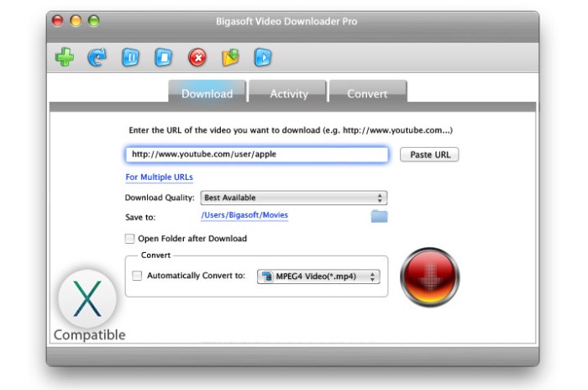Focus the video URL input field
Image resolution: width=588 pixels, height=390 pixels.
click(x=257, y=155)
